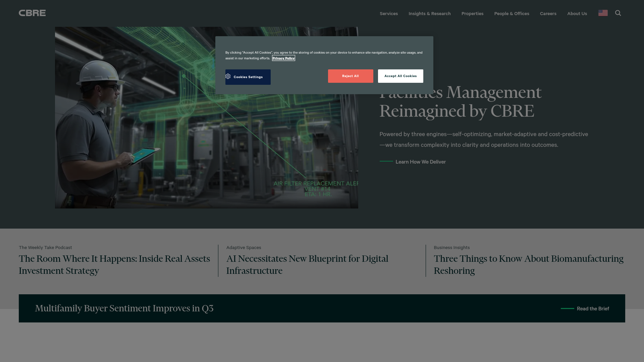Open Cookies Settings
644x362 pixels.
coord(248,77)
